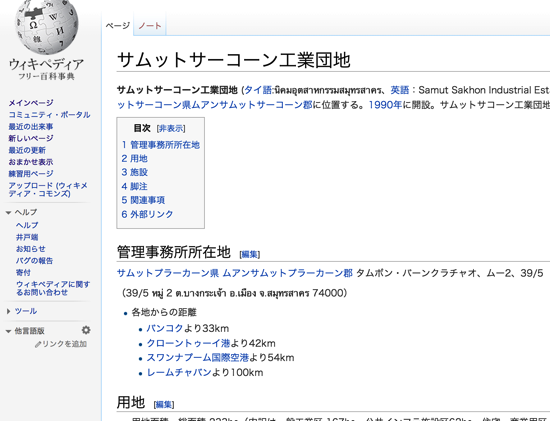Screen dimensions: 550x421
Task: Open サムットプラーカーン県 link
Action: click(168, 273)
